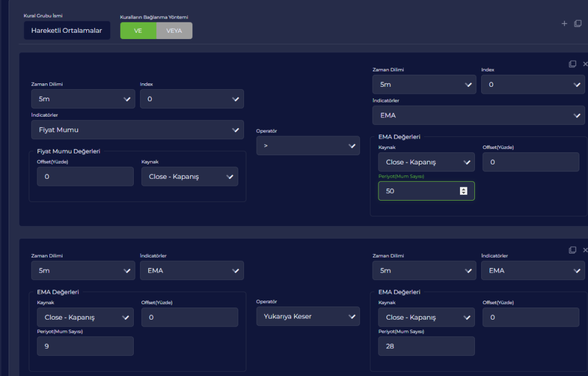Open left Index dropdown in first rule
This screenshot has width=588, height=376.
(x=192, y=99)
